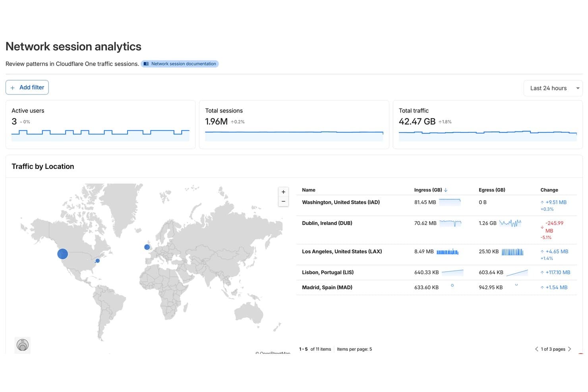Click the Washington map marker dot
This screenshot has width=588, height=392.
[97, 261]
